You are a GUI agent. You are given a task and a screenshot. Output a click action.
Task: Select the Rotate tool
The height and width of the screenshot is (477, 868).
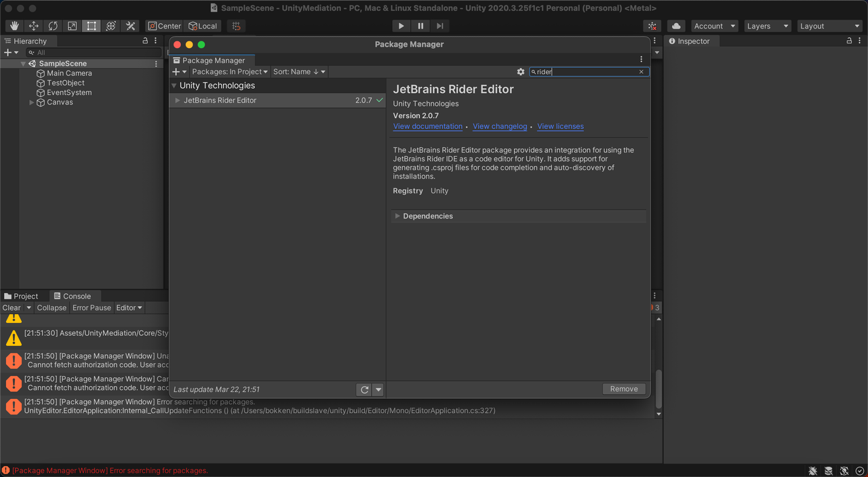point(53,26)
